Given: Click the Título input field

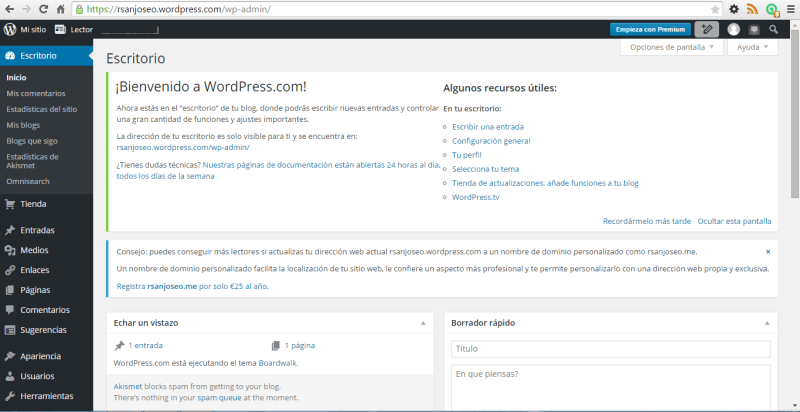Looking at the screenshot, I should click(610, 349).
